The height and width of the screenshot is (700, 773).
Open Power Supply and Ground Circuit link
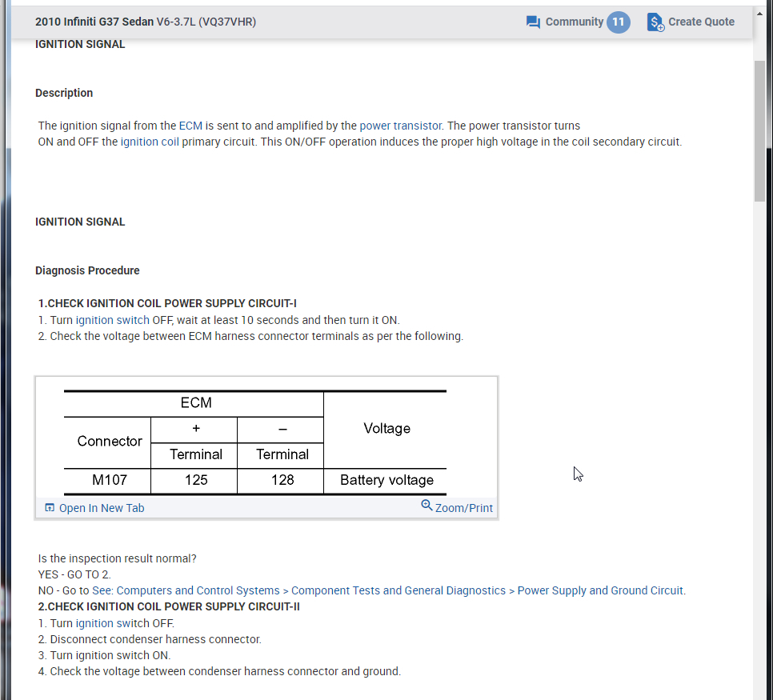[x=600, y=590]
